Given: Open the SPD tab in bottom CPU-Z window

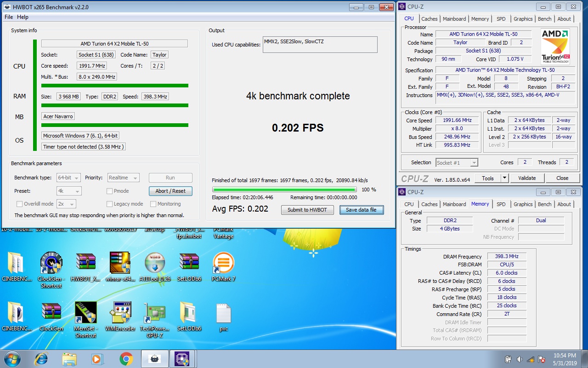Looking at the screenshot, I should coord(501,204).
